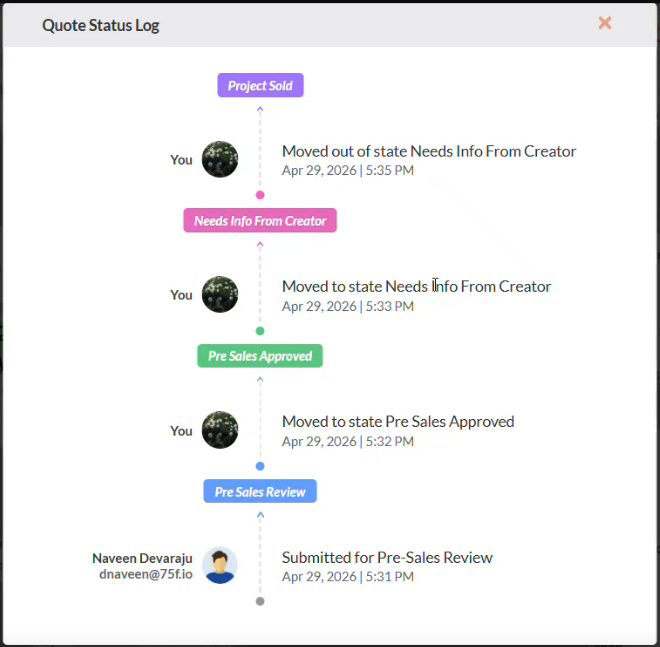
Task: Click your avatar beside the 5:32 PM entry
Action: point(220,430)
